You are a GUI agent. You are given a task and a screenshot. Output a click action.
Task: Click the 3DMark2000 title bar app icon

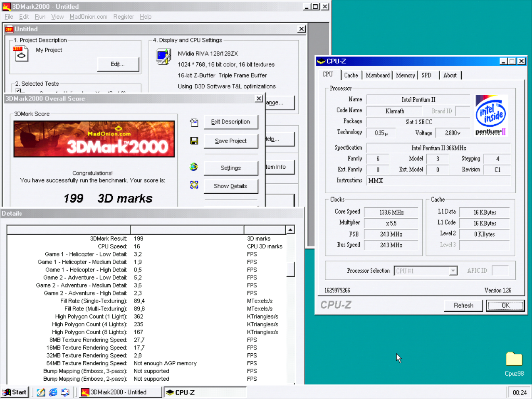pyautogui.click(x=7, y=7)
